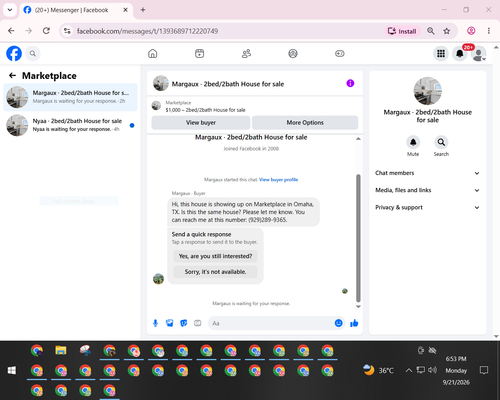Click the chat conversation vertical scrollbar
The image size is (500, 400).
pos(358,238)
